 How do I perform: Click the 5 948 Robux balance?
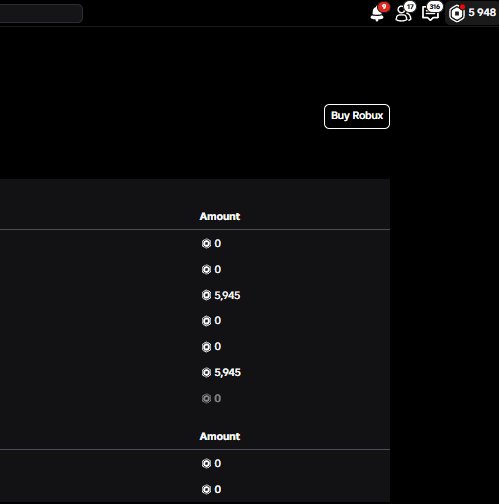(482, 12)
